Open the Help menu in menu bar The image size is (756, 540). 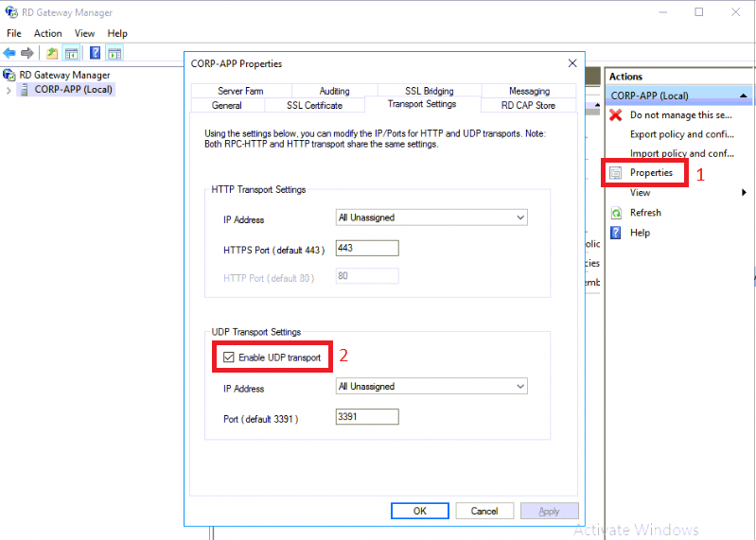(x=117, y=33)
